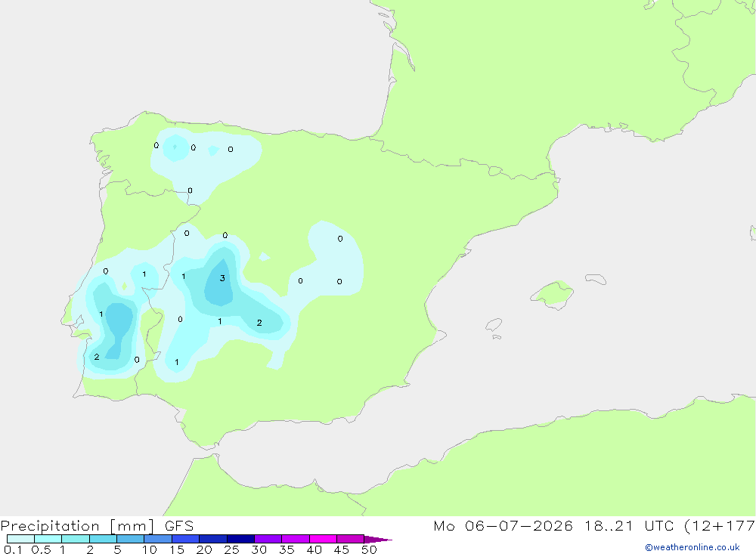Viewport: 756px width, 554px height.
Task: Click Mallorca island on the map
Action: pyautogui.click(x=553, y=295)
